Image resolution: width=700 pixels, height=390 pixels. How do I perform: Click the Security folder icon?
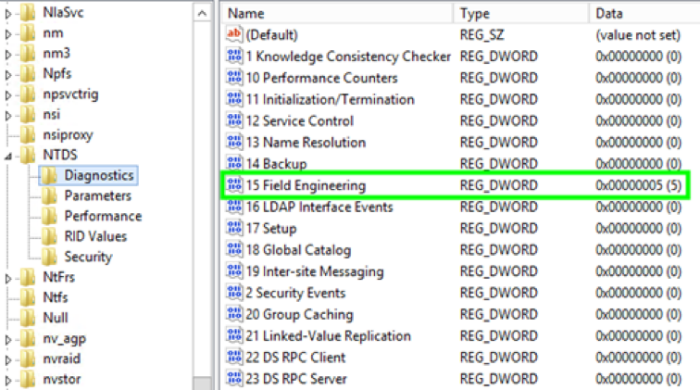click(x=50, y=257)
